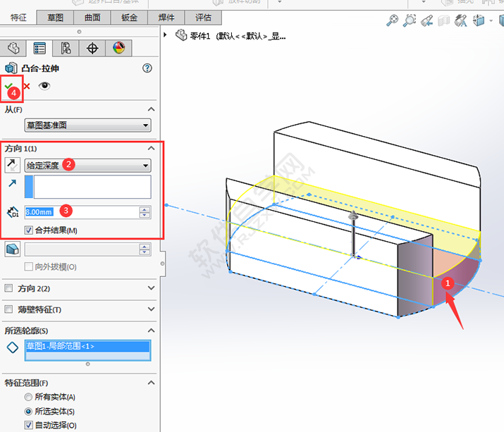This screenshot has height=432, width=504.
Task: Open the DimXpertManager crosshair tab
Action: click(92, 48)
